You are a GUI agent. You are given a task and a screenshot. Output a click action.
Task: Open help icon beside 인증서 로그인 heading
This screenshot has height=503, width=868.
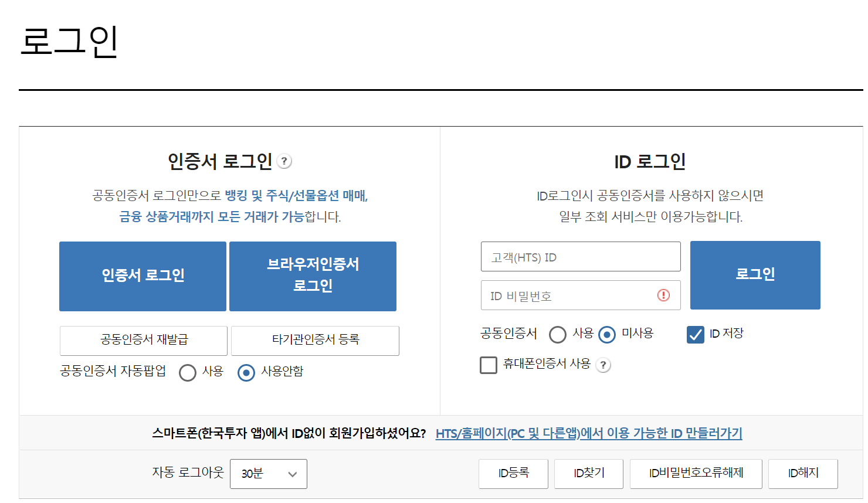[x=284, y=161]
